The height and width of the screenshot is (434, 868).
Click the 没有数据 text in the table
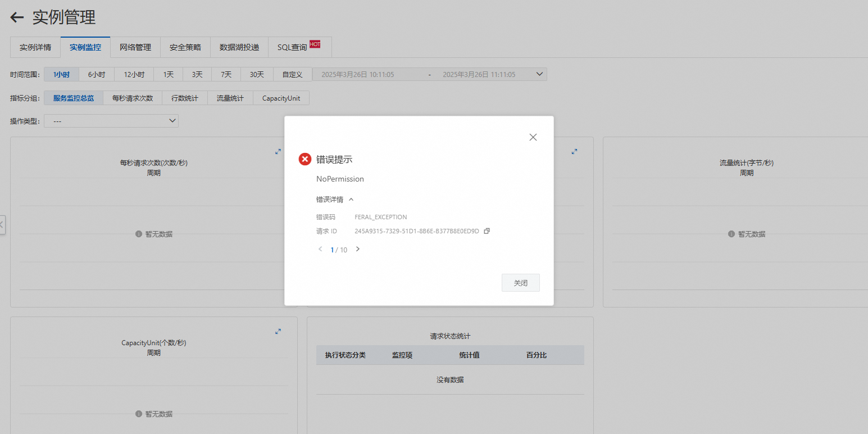(450, 380)
